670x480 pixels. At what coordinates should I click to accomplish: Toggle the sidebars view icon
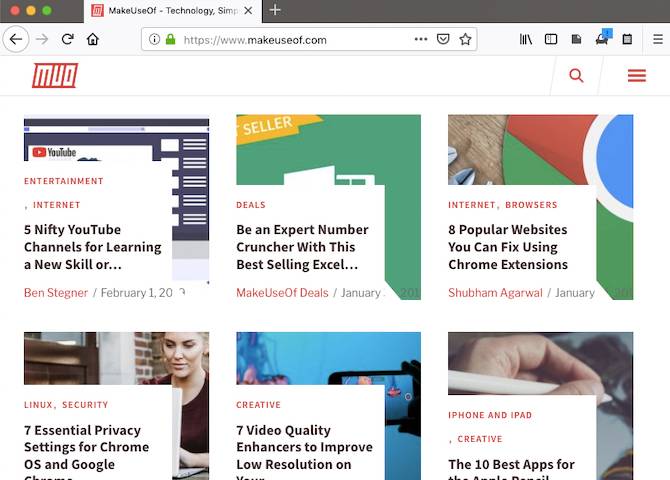(x=551, y=39)
